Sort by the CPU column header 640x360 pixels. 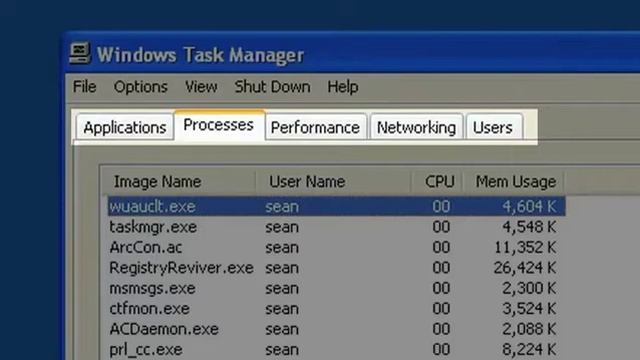click(438, 182)
